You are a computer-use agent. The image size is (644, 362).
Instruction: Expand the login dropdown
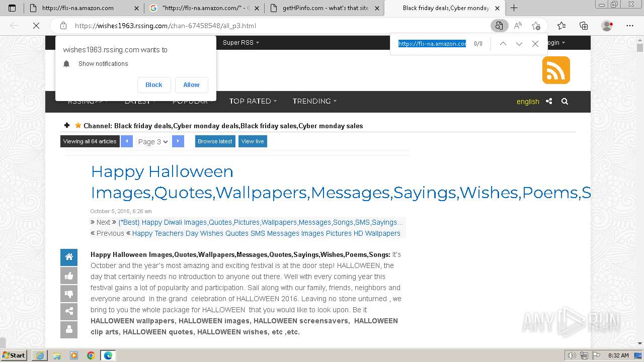click(554, 43)
